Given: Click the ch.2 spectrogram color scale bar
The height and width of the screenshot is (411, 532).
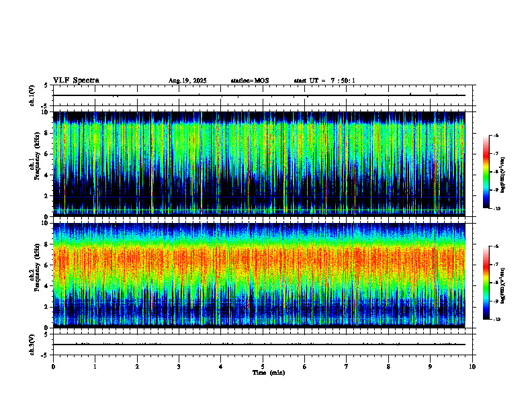Looking at the screenshot, I should [486, 283].
